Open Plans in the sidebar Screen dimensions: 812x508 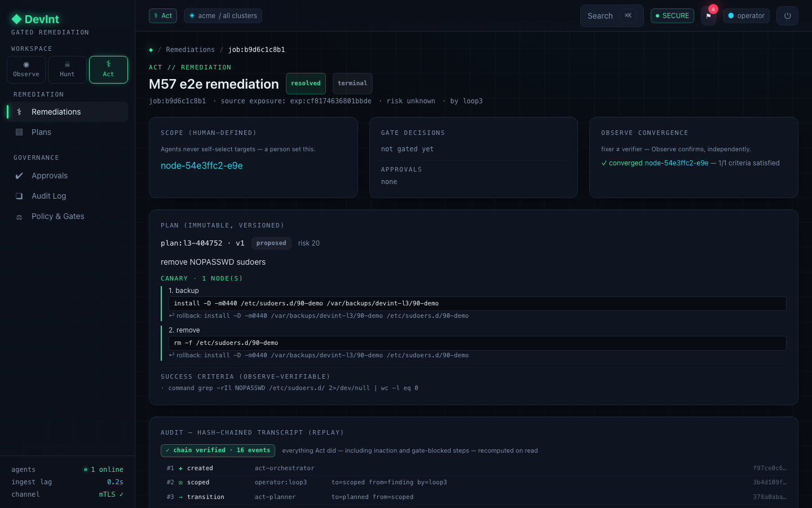click(x=67, y=132)
